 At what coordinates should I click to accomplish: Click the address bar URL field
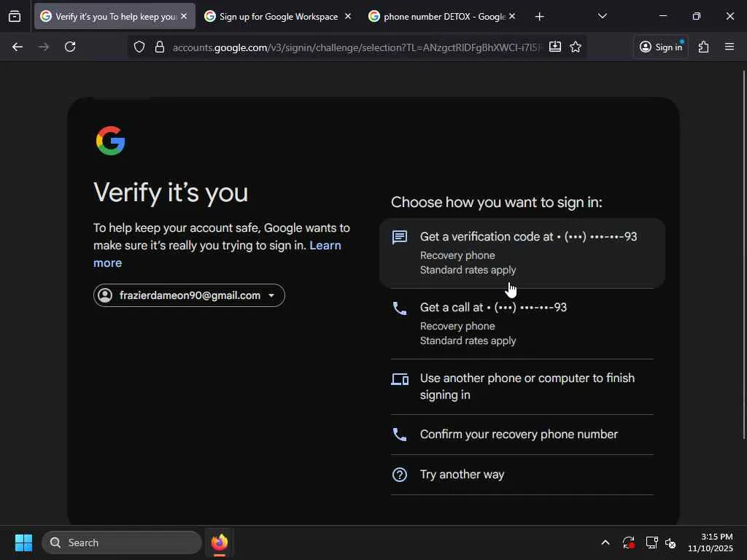click(356, 47)
